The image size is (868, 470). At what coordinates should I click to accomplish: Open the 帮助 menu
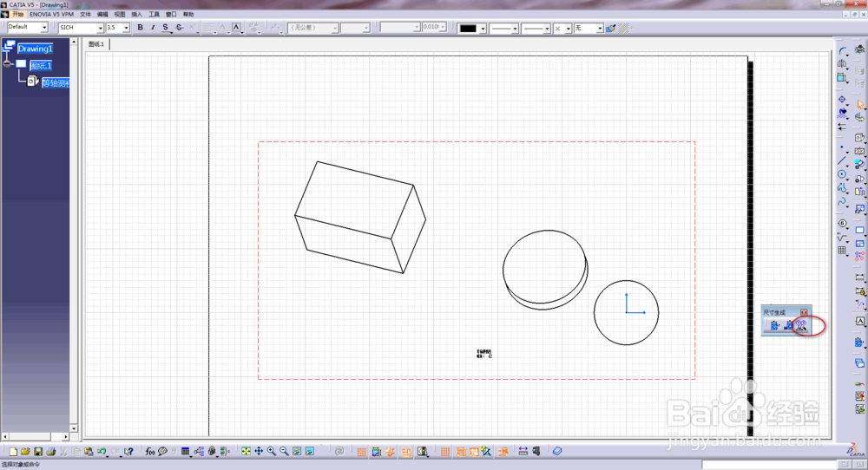point(188,15)
